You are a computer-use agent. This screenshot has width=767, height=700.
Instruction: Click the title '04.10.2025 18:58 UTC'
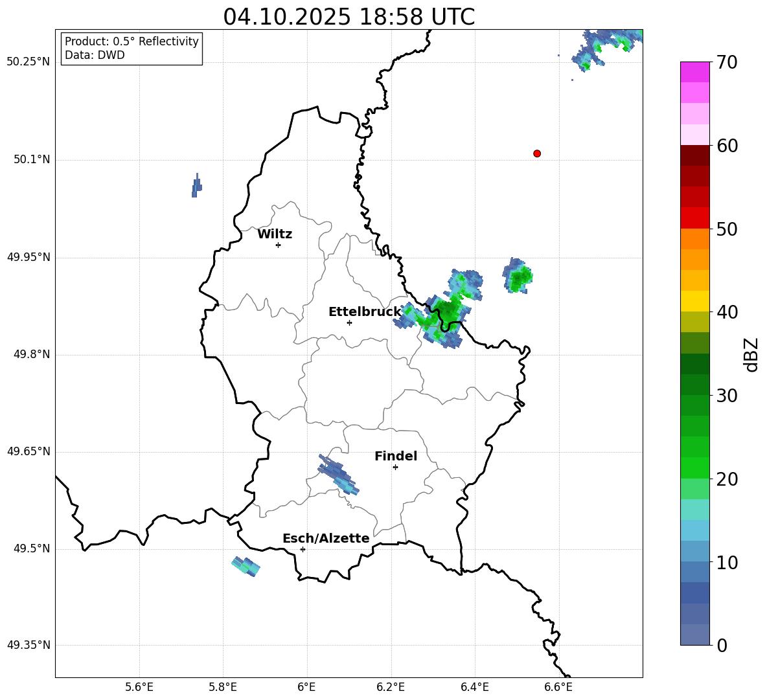[x=349, y=17]
